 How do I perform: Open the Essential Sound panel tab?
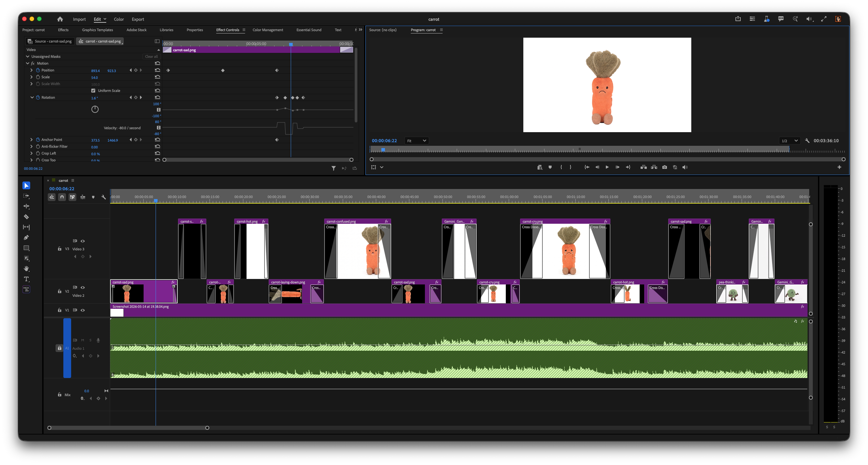(309, 30)
